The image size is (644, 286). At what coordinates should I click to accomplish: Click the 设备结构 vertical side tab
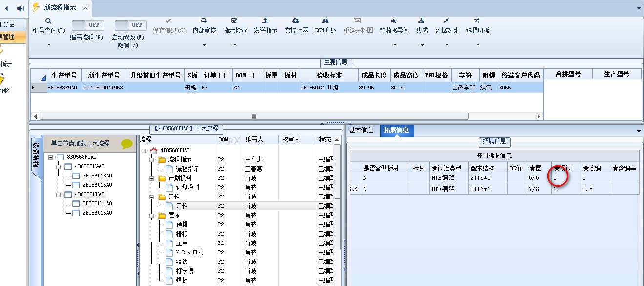tap(36, 154)
